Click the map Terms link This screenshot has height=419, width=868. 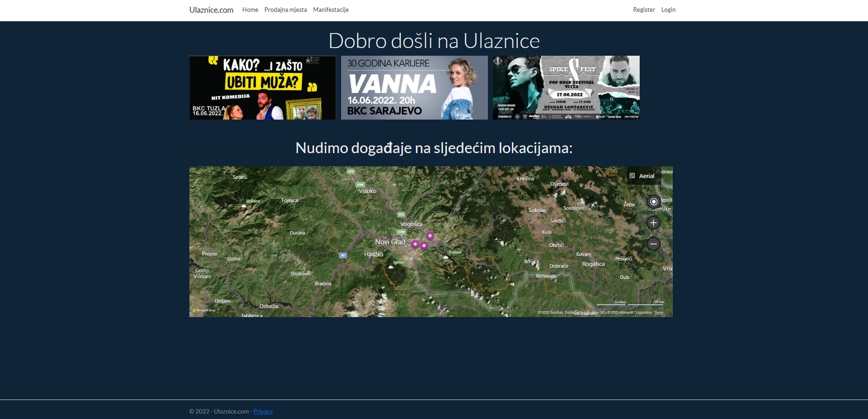click(x=659, y=312)
